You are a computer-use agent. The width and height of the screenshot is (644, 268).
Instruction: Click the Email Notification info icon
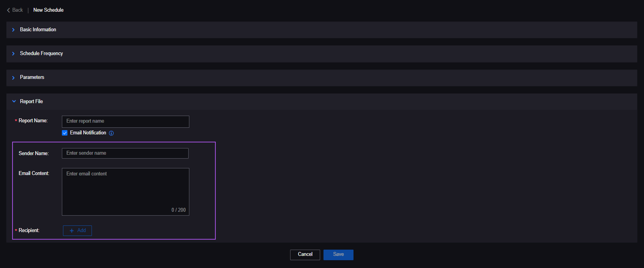(x=111, y=133)
